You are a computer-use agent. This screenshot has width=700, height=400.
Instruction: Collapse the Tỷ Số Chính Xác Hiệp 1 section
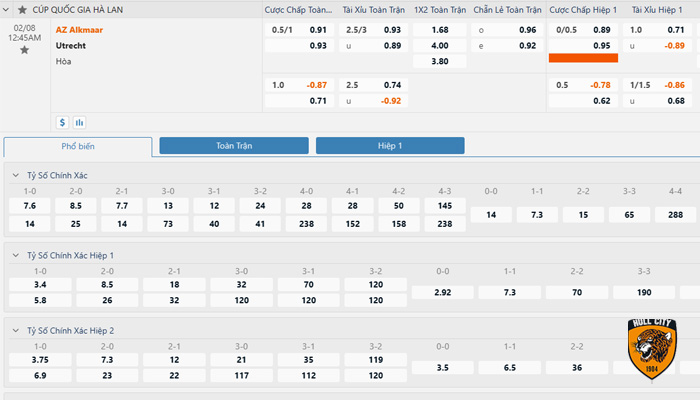coord(15,255)
